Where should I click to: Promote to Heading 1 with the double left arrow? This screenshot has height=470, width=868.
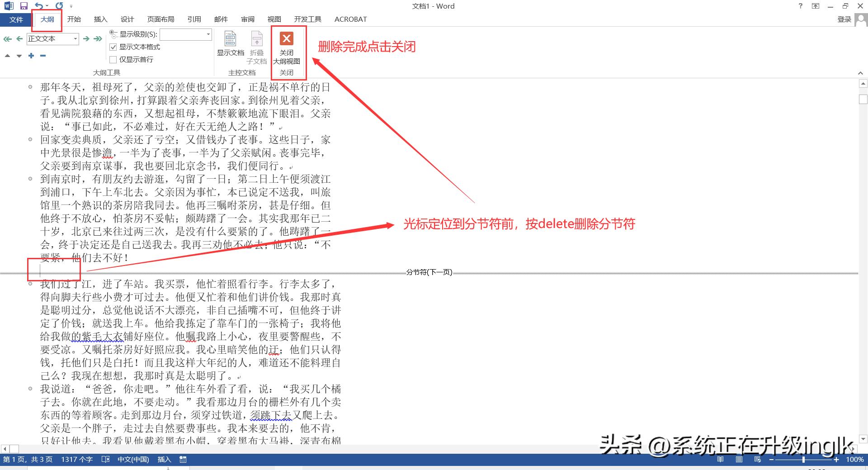(x=8, y=39)
